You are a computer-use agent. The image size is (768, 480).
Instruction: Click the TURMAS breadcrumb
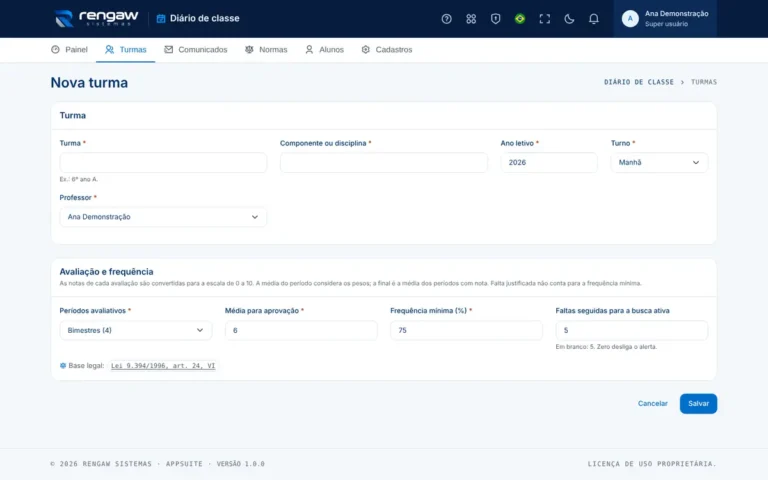704,82
